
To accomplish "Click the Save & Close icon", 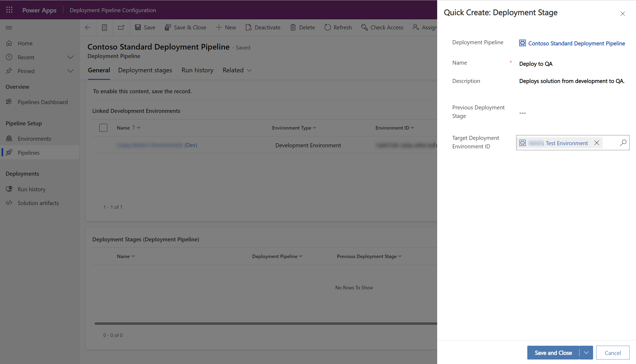I will click(x=167, y=28).
